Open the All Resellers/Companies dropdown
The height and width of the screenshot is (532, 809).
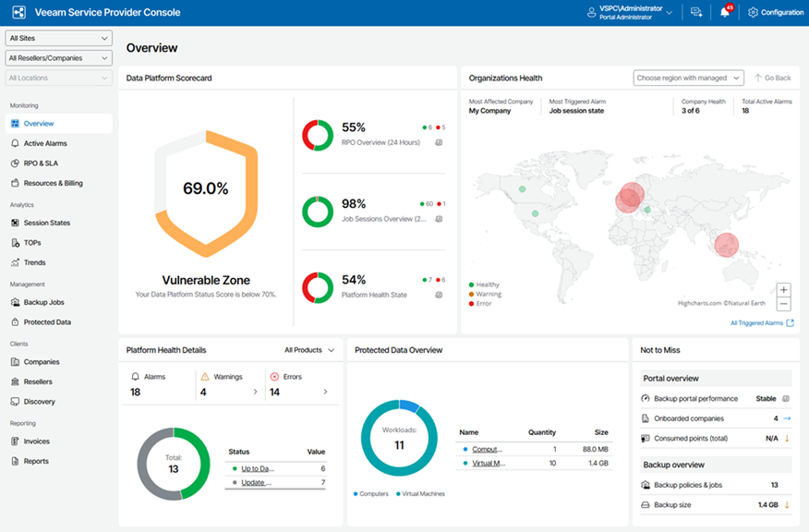[x=58, y=58]
